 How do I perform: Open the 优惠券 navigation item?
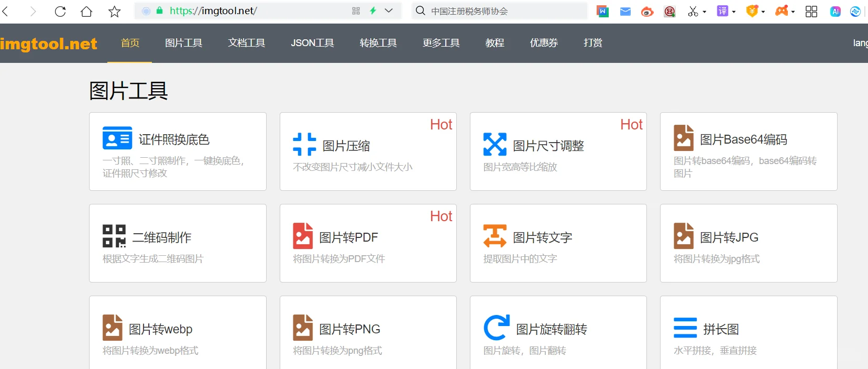[x=544, y=43]
